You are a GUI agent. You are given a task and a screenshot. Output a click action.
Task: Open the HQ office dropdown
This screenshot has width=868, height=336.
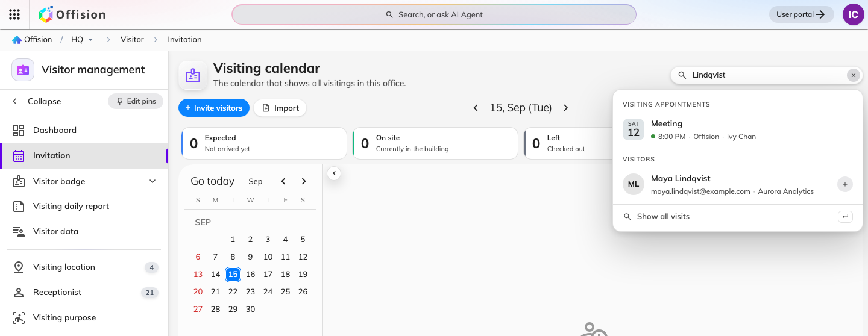[83, 40]
